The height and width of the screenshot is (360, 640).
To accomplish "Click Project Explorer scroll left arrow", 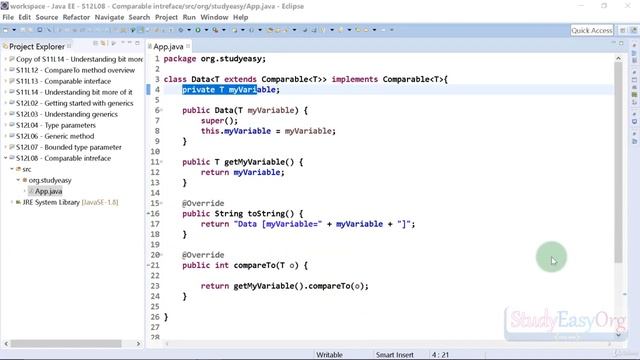I will point(6,344).
